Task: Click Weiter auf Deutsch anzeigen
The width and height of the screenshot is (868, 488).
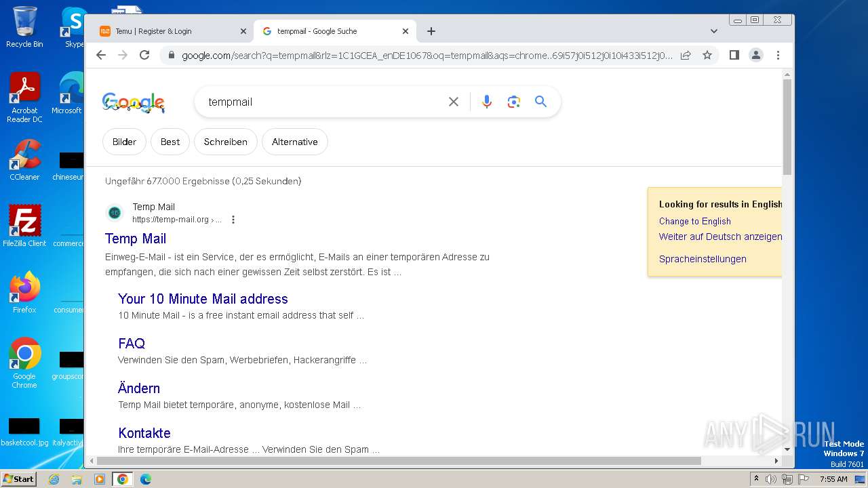Action: 720,237
